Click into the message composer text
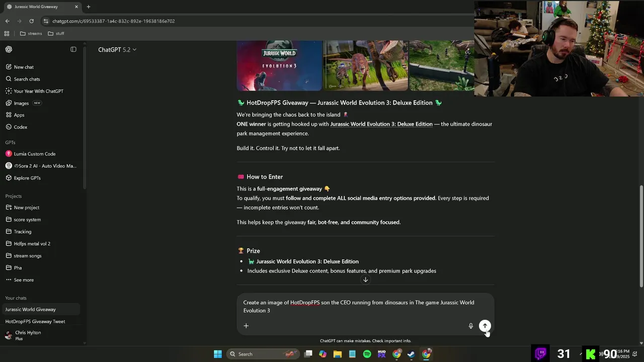 coord(359,307)
